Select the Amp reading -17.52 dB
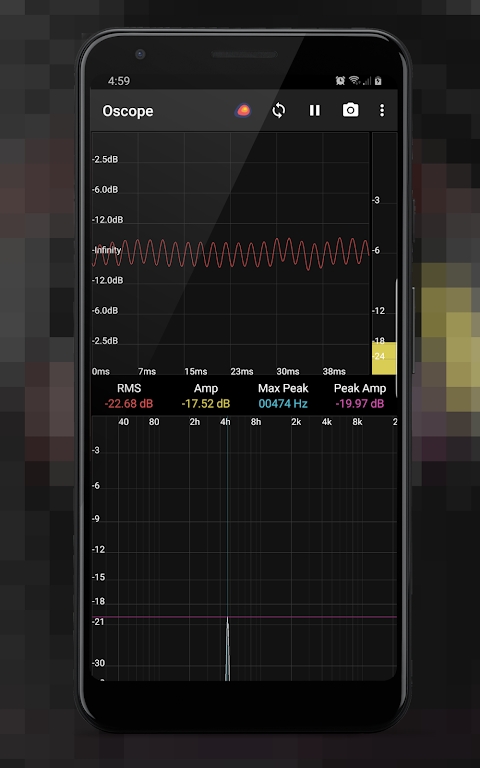This screenshot has width=480, height=768. [206, 404]
